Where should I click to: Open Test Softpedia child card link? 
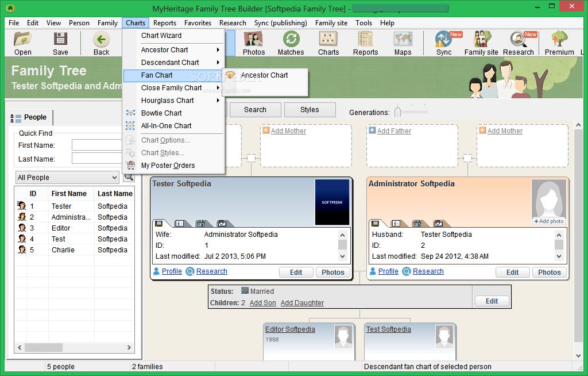point(389,329)
